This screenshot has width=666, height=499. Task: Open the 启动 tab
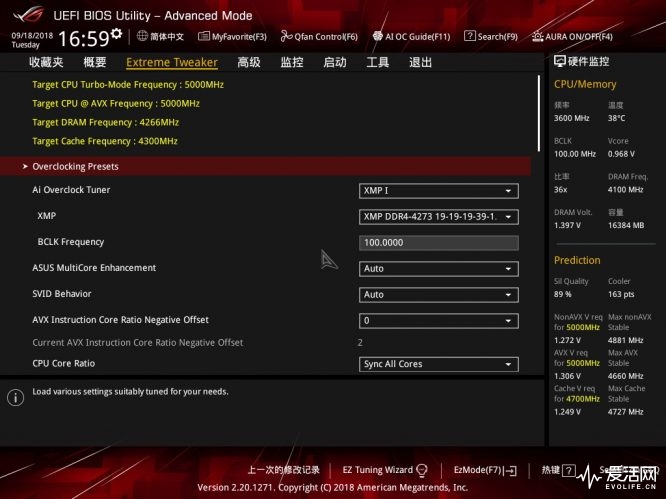coord(335,62)
